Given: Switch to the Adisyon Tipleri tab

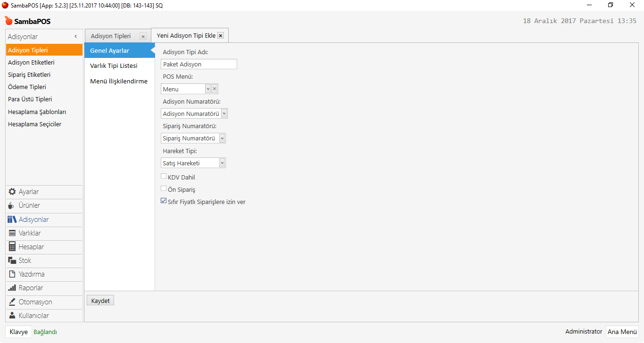Looking at the screenshot, I should [111, 36].
